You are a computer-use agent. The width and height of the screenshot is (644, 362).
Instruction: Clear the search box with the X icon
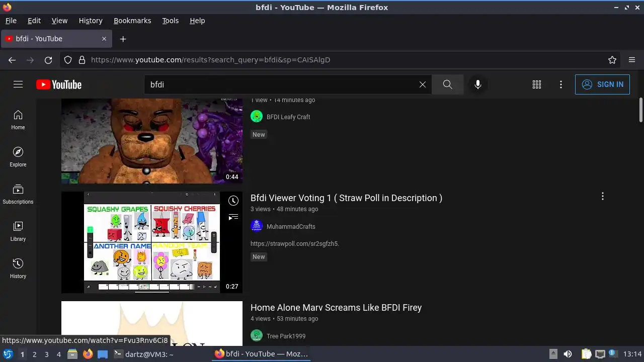[x=423, y=84]
